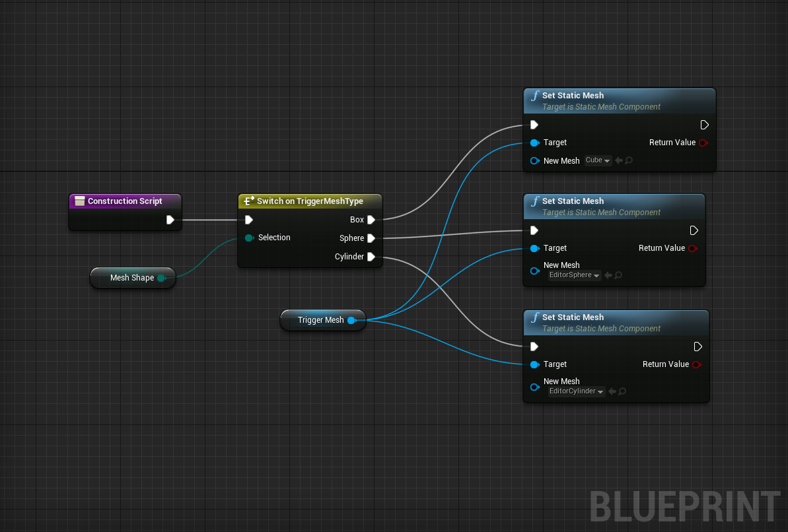Click the New Mesh pin on the EditorCylinder node
Viewport: 788px width, 532px height.
tap(535, 387)
